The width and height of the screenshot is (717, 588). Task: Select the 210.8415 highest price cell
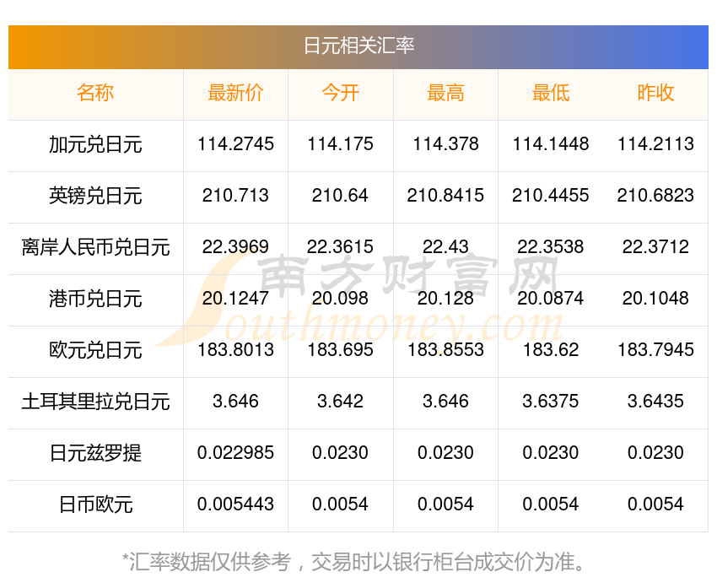coord(445,196)
